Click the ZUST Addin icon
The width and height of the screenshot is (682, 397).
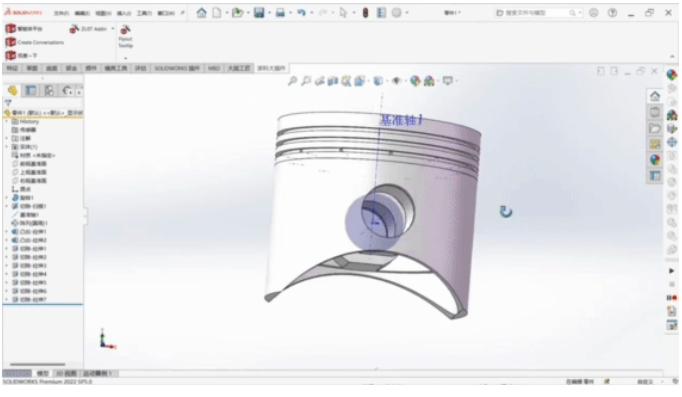tap(74, 29)
